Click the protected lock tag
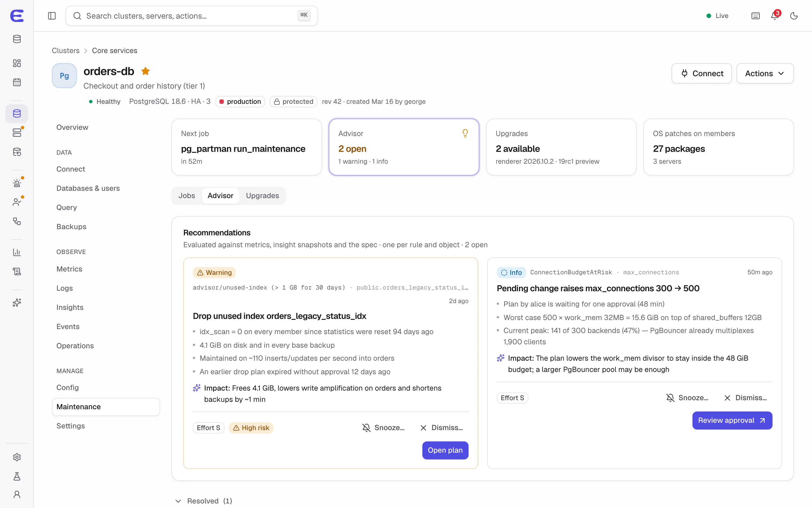 click(294, 102)
